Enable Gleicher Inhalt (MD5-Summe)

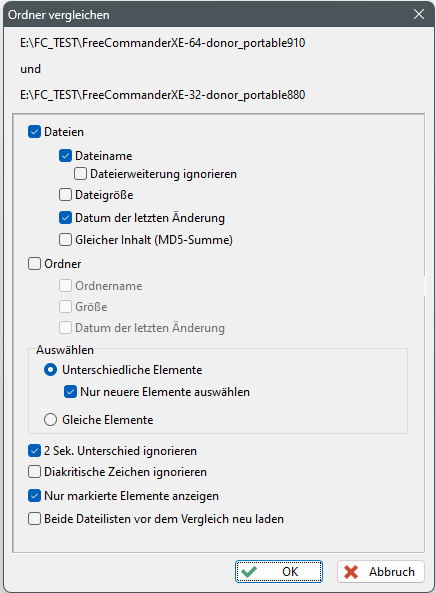[65, 239]
